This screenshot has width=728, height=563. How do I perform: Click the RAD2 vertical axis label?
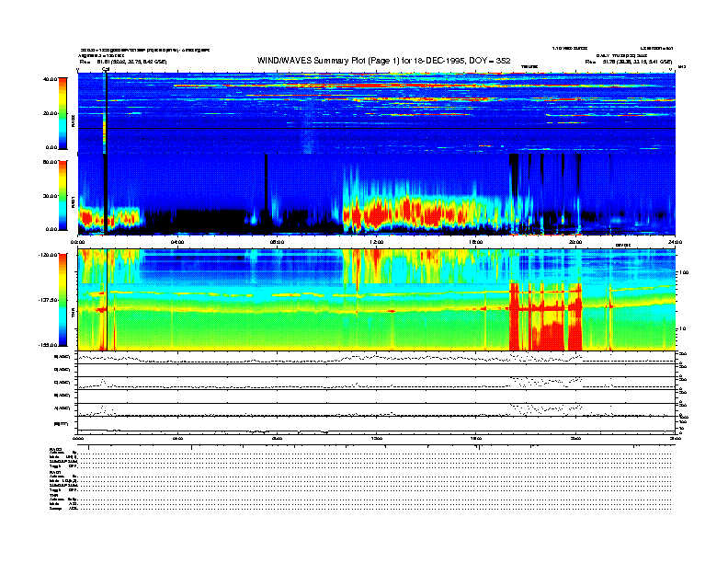click(73, 123)
